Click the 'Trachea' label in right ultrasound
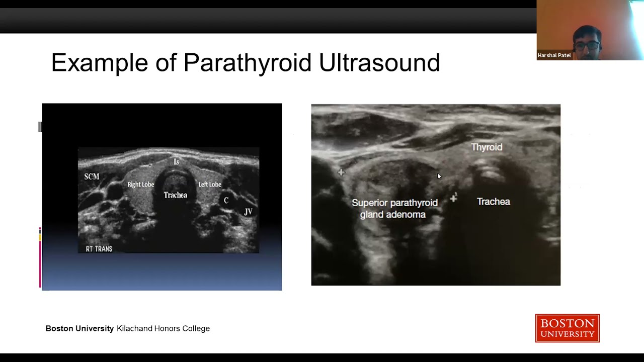The height and width of the screenshot is (362, 644). [494, 202]
